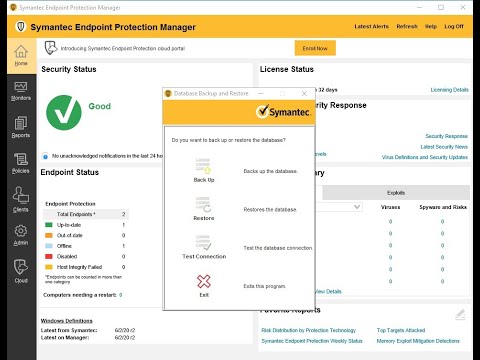Open Latest Alerts in header
This screenshot has width=480, height=360.
point(371,26)
